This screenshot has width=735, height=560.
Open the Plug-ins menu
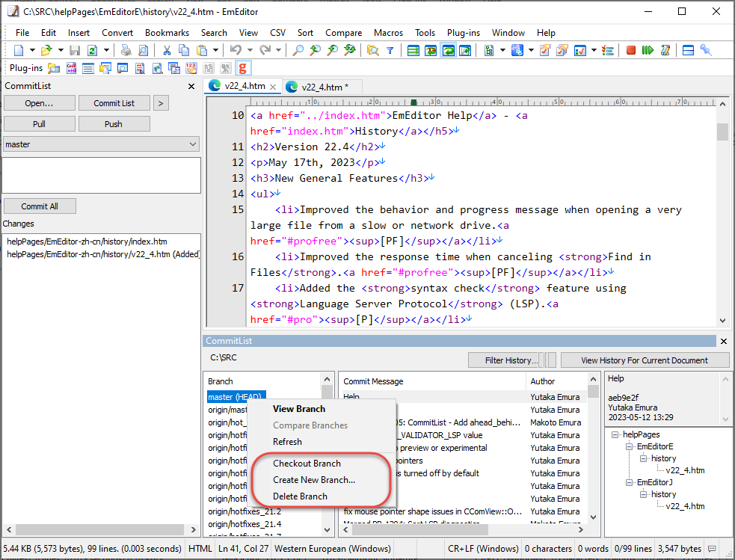coord(463,33)
